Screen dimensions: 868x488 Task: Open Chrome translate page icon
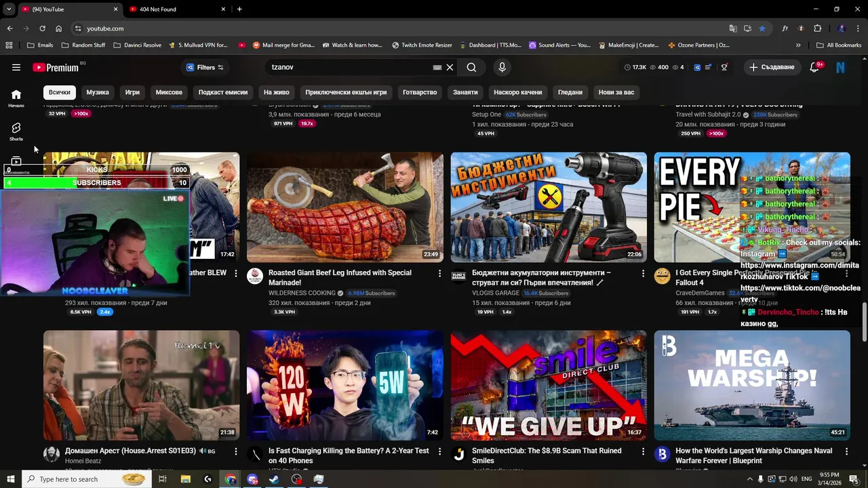733,28
